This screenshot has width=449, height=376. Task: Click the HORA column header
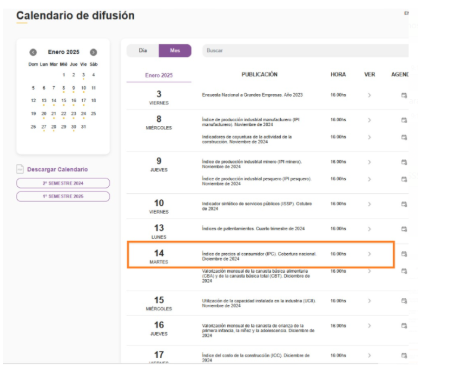(x=338, y=74)
